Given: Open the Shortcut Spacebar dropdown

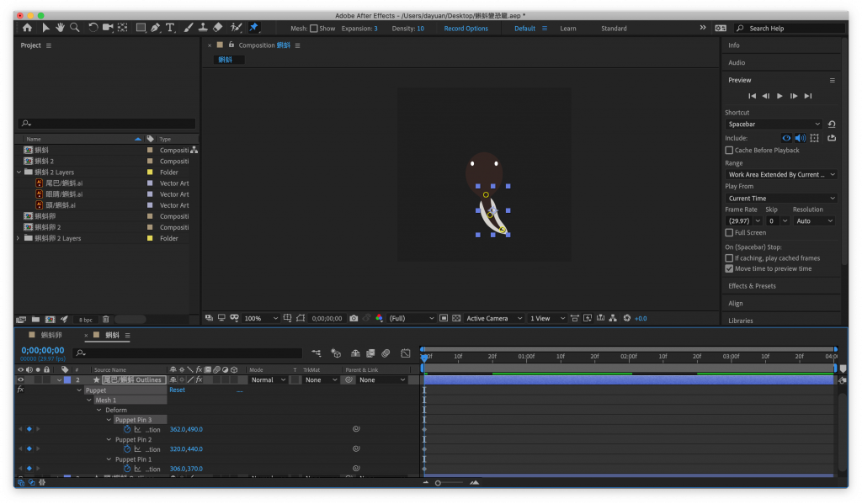Looking at the screenshot, I should (774, 125).
